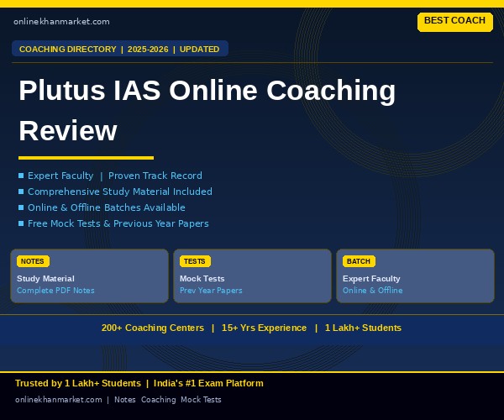
Task: Click the NOTES tag badge
Action: pyautogui.click(x=33, y=261)
